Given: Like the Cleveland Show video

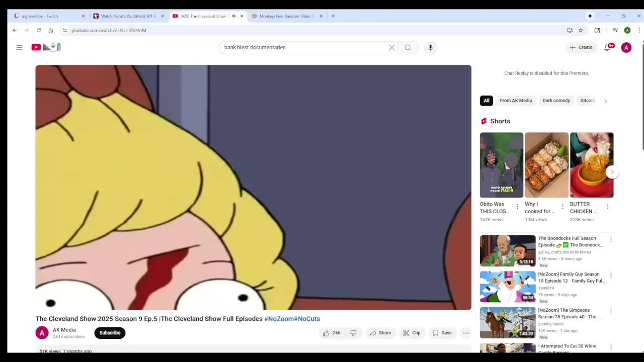Looking at the screenshot, I should 332,333.
